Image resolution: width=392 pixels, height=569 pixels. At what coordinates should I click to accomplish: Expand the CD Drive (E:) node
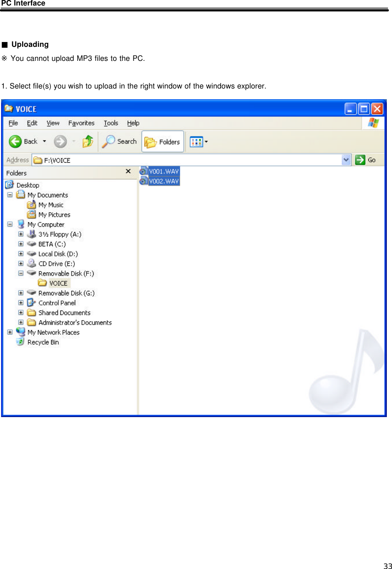coord(21,263)
